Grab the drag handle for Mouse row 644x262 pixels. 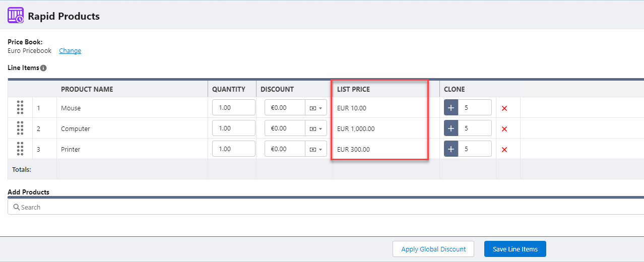pyautogui.click(x=20, y=107)
